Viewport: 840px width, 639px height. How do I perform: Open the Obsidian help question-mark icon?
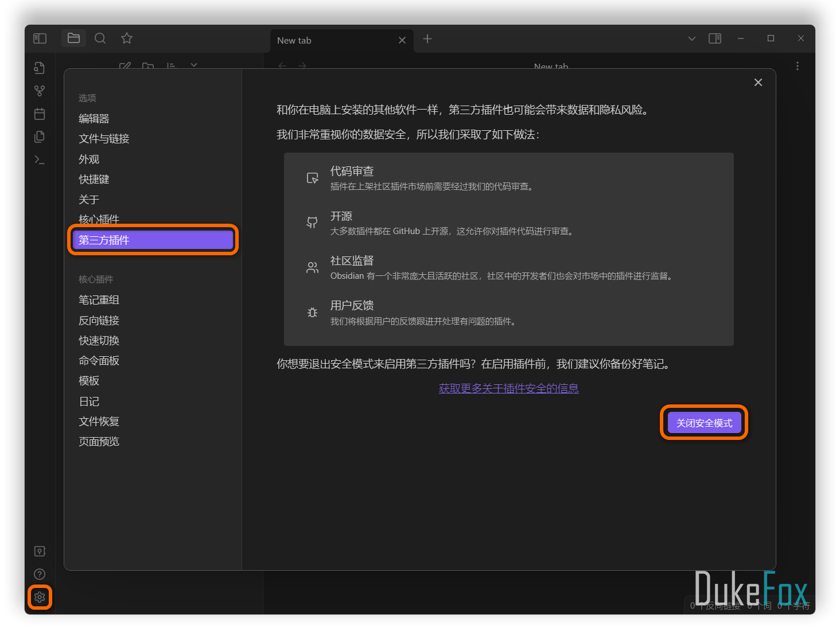click(x=40, y=574)
